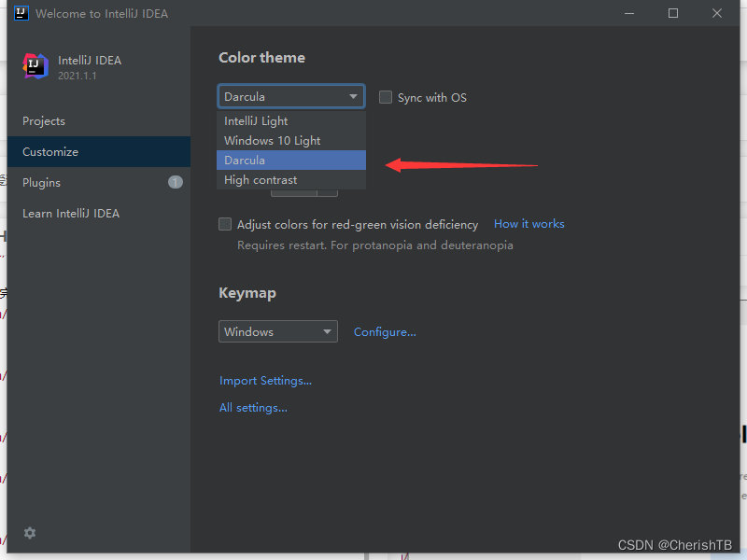Click the Keymap heading

(247, 293)
